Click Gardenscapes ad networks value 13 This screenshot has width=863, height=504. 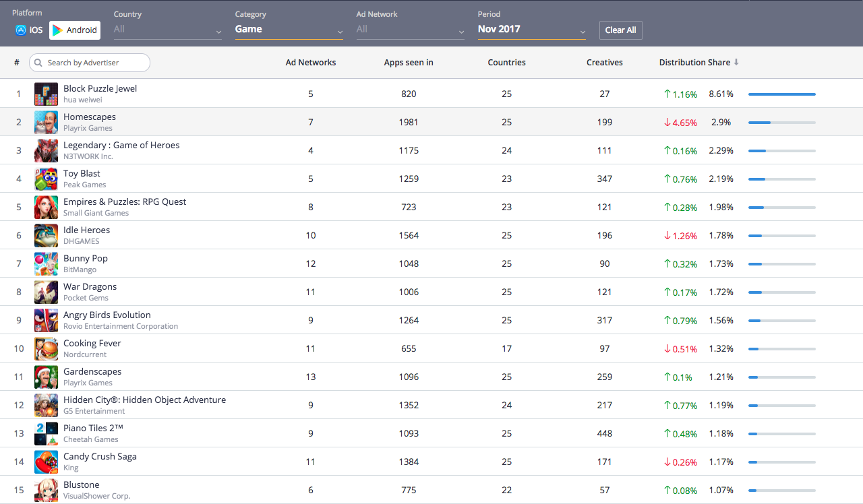point(311,377)
